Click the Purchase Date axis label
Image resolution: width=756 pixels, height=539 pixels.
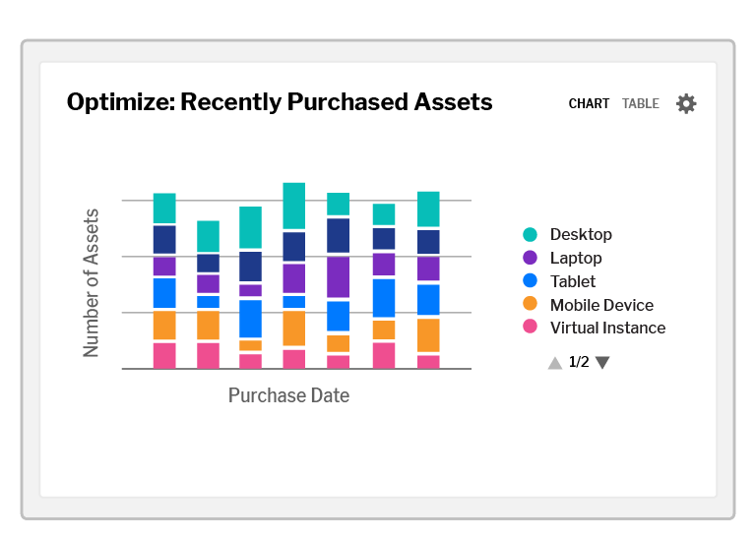[x=288, y=395]
